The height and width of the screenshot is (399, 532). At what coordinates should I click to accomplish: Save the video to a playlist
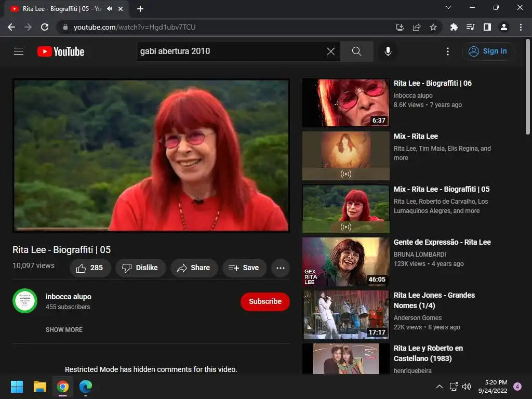244,268
